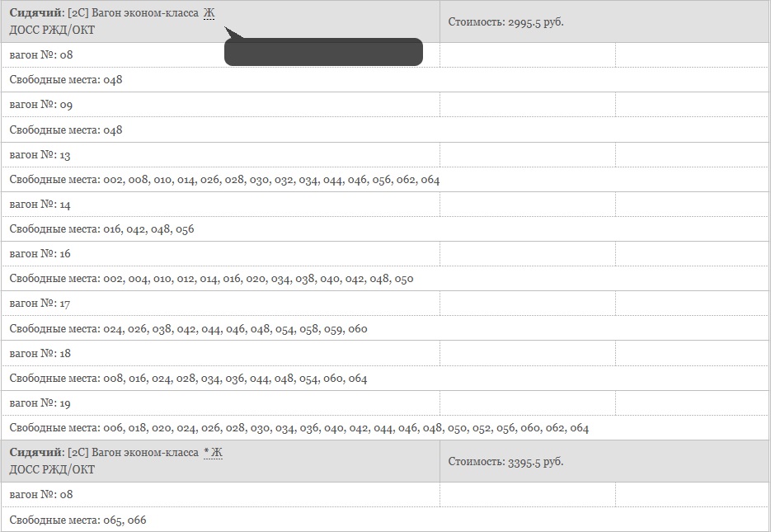Click the last 'вагон №: 08' row at bottom

point(386,495)
